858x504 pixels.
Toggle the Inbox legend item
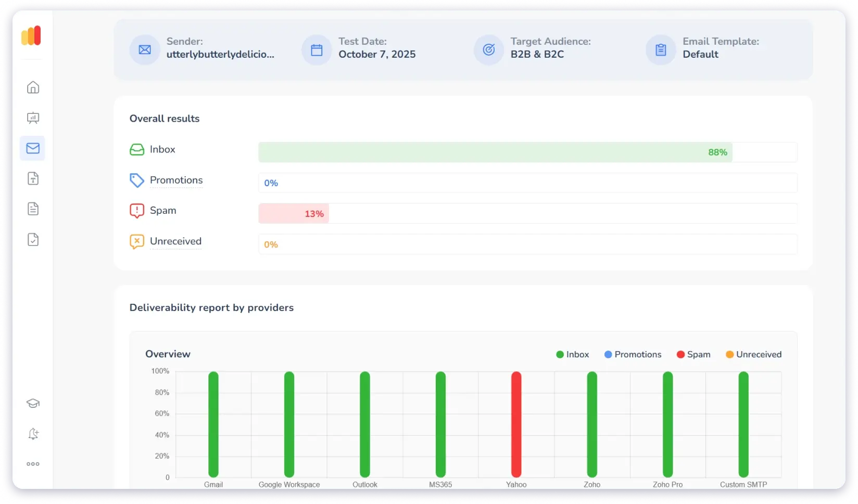point(572,354)
